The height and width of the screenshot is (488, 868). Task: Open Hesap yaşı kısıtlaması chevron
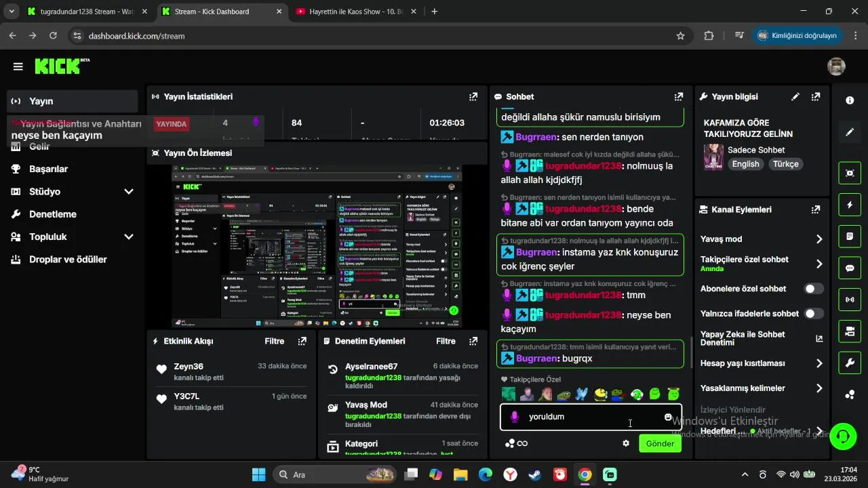819,364
